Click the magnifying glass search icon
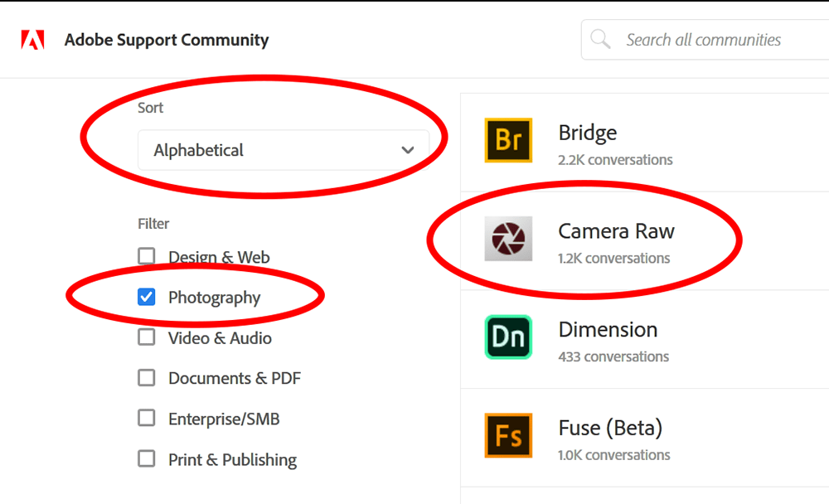The height and width of the screenshot is (504, 829). click(599, 39)
